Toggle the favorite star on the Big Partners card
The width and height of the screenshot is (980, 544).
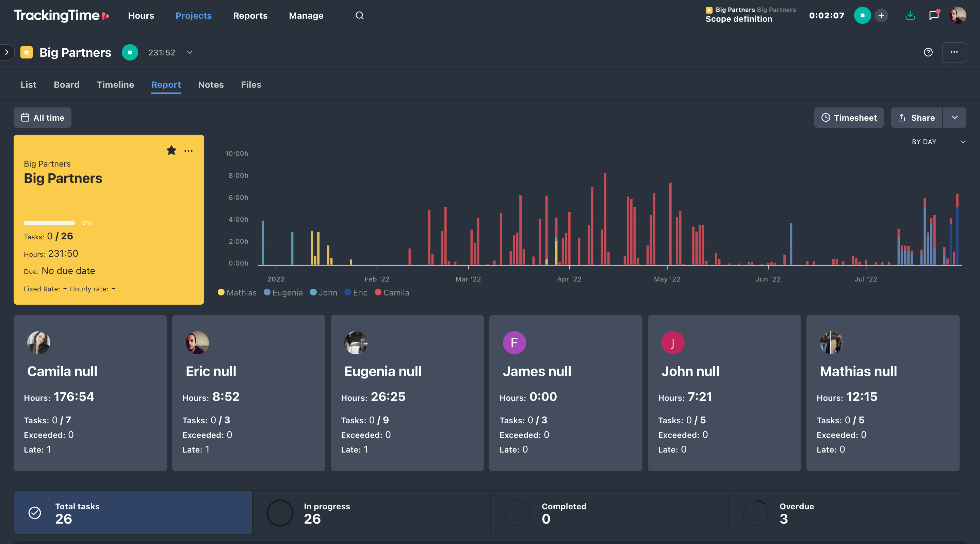click(171, 151)
